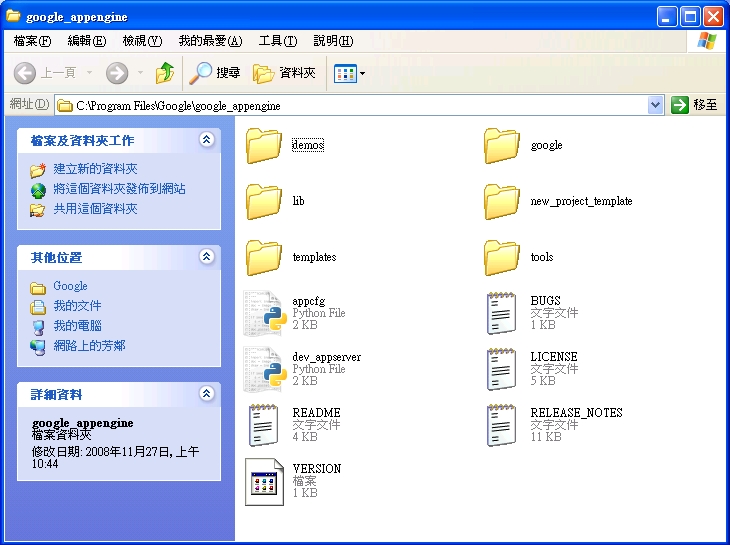Open the Back button history dropdown
Screen dimensions: 730x545
[x=89, y=73]
